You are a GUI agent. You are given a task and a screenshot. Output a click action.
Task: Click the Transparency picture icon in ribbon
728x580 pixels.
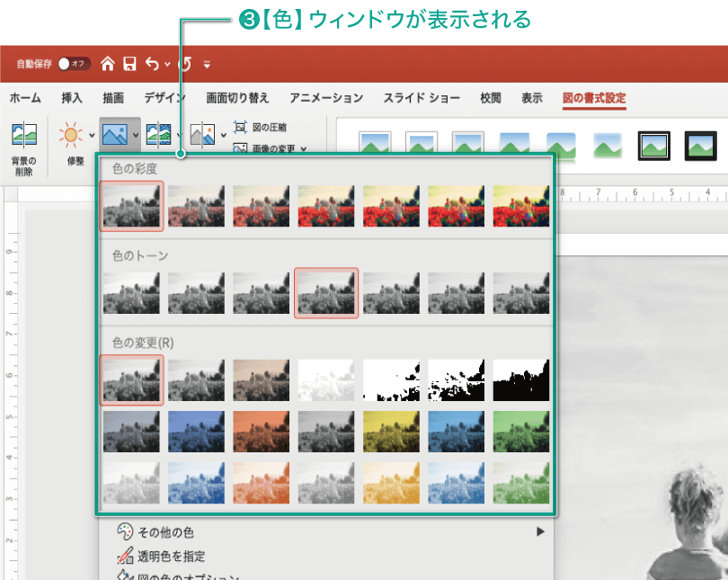point(202,135)
